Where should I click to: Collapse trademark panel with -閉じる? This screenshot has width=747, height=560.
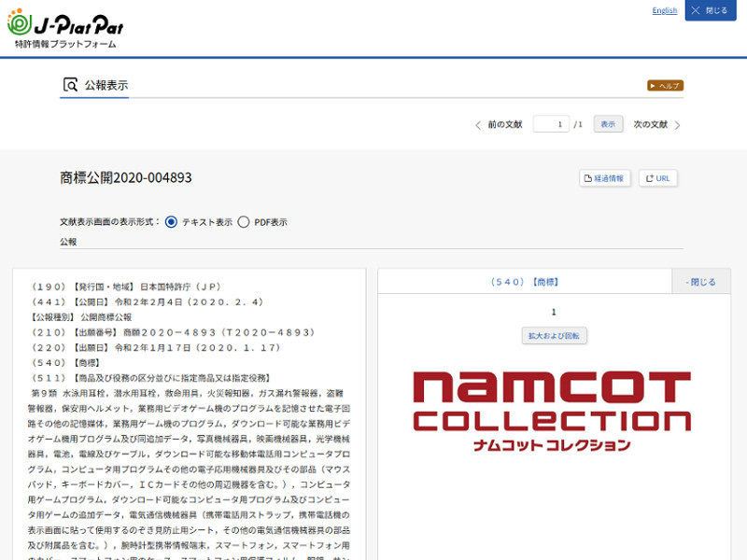coord(701,282)
